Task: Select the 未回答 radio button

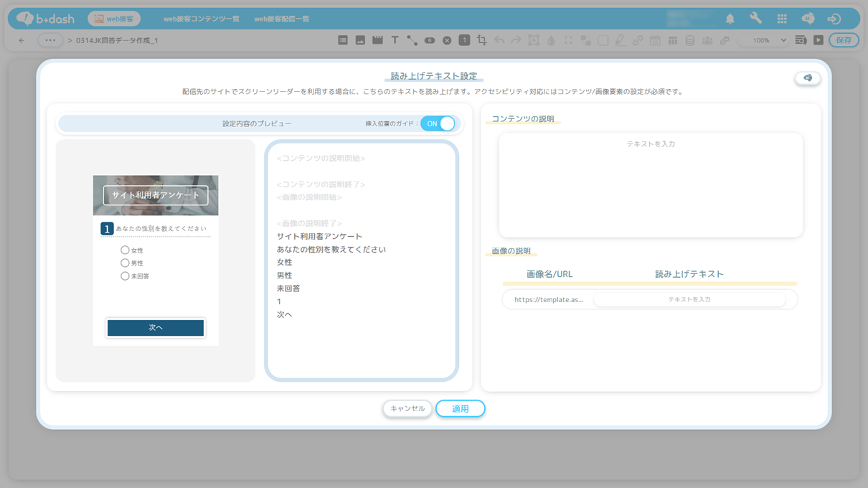Action: click(x=125, y=276)
